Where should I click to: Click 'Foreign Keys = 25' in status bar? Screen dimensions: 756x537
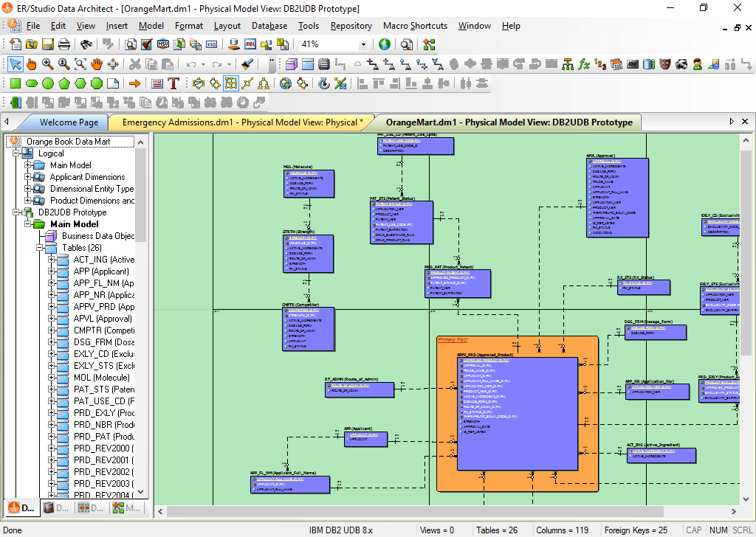pyautogui.click(x=636, y=530)
